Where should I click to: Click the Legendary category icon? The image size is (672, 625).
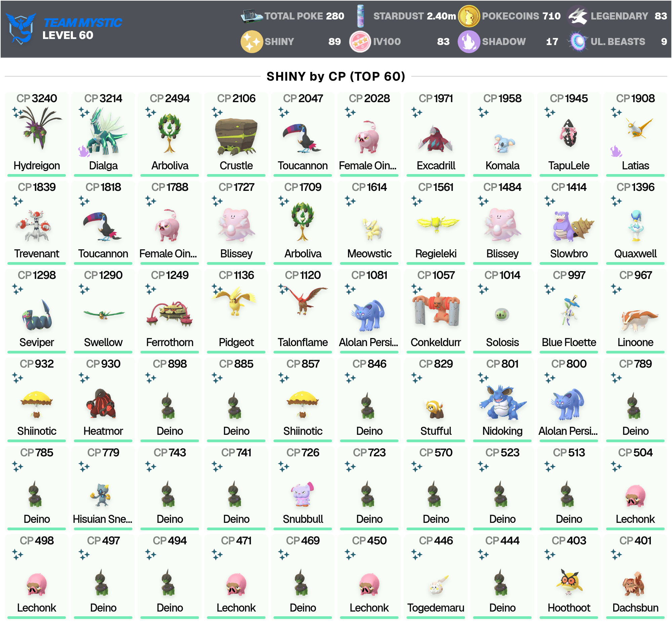tap(577, 16)
